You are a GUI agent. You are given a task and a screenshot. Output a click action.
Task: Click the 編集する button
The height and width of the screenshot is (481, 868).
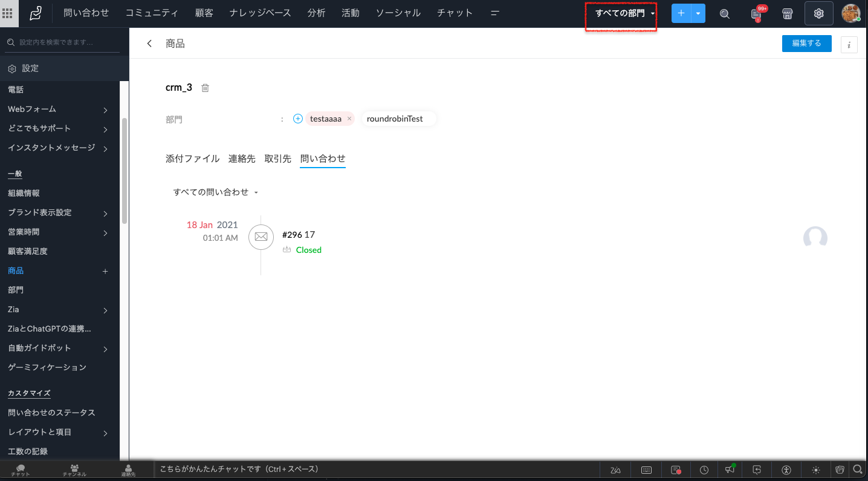coord(806,44)
